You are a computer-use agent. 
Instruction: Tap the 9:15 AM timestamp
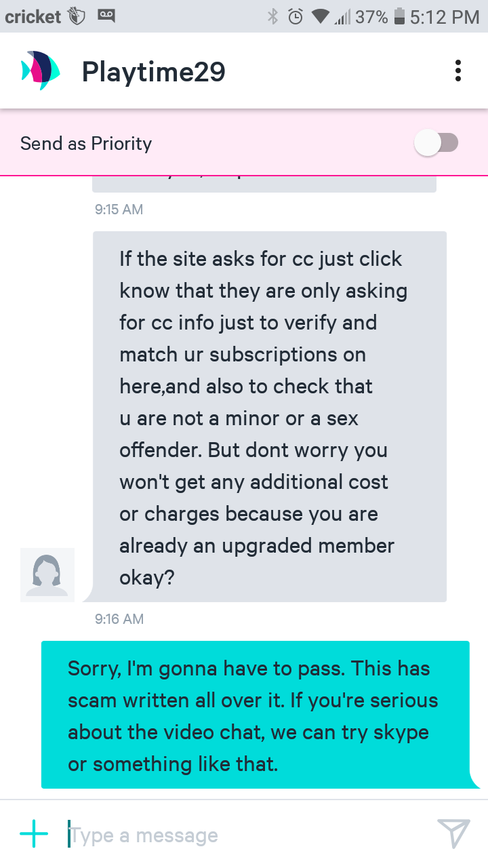[119, 210]
